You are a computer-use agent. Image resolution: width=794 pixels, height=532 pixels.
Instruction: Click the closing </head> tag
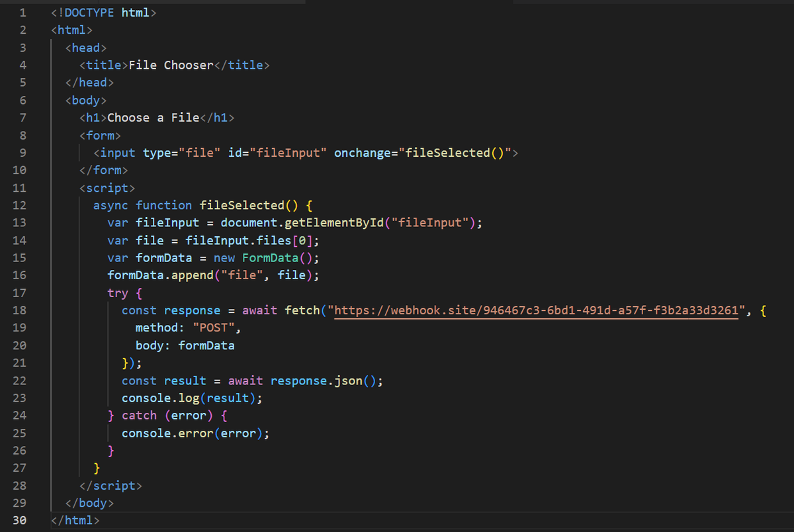(x=89, y=83)
